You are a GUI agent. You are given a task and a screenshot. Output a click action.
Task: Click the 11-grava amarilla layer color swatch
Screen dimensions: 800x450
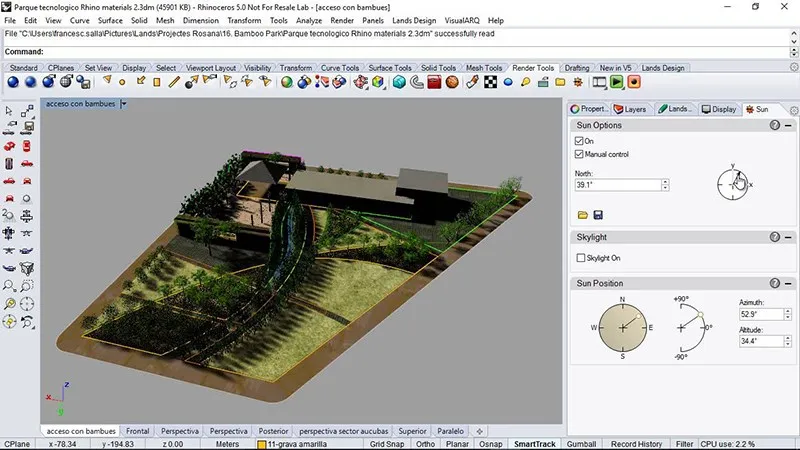click(262, 444)
